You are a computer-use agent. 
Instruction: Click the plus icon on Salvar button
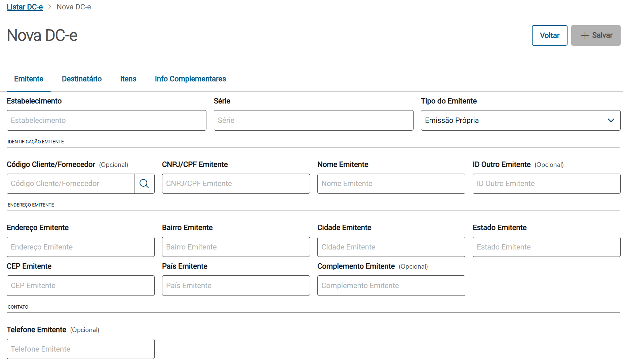[x=585, y=35]
